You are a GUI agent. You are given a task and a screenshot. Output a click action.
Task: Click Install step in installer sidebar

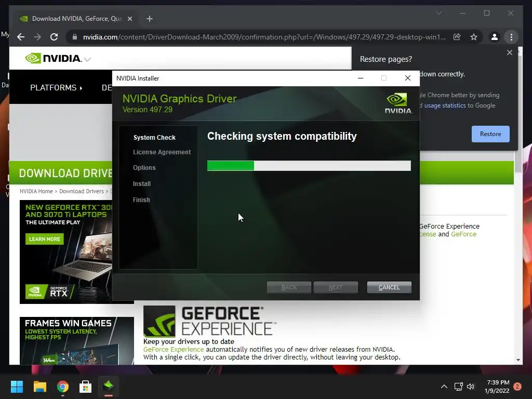[141, 183]
